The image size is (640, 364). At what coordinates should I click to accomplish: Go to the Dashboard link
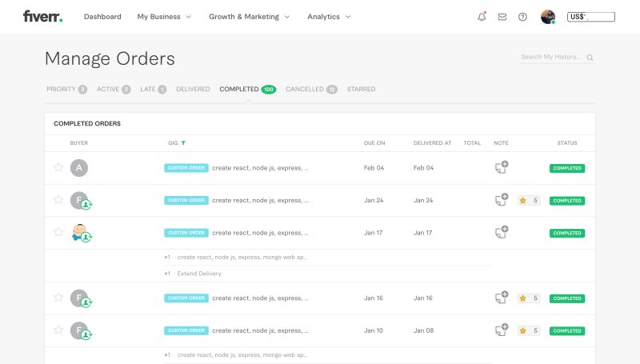pyautogui.click(x=102, y=17)
